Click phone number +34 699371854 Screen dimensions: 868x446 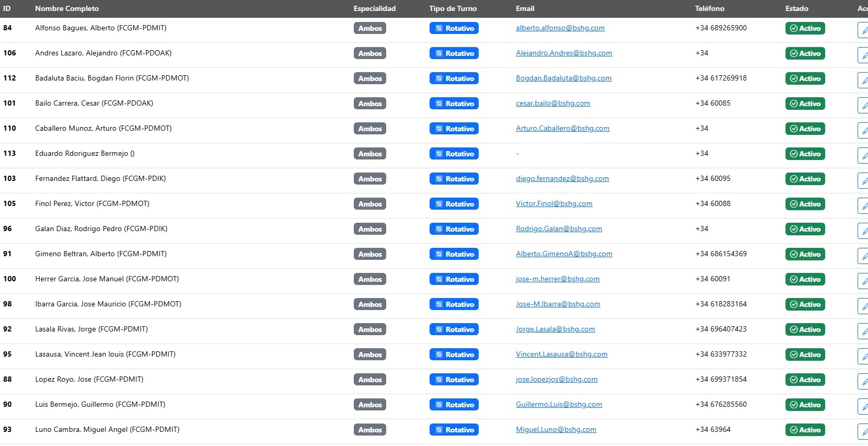pyautogui.click(x=721, y=380)
